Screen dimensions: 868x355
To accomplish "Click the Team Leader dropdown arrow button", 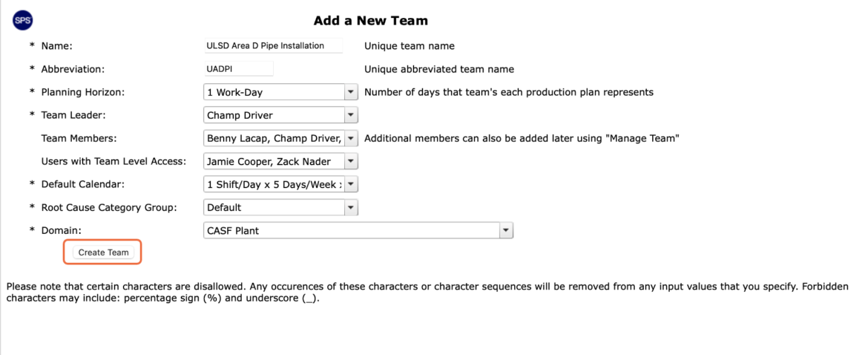I will coord(351,115).
